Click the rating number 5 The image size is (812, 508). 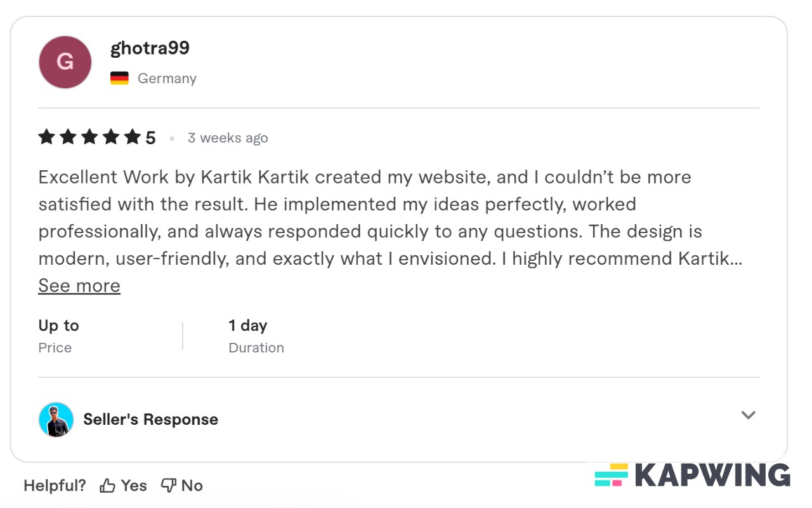pyautogui.click(x=152, y=137)
